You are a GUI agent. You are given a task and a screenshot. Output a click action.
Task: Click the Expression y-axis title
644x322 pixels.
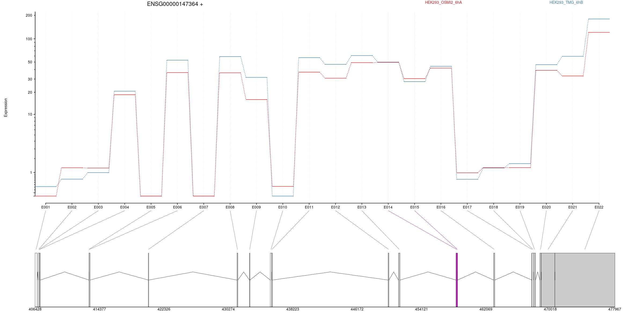(x=6, y=108)
